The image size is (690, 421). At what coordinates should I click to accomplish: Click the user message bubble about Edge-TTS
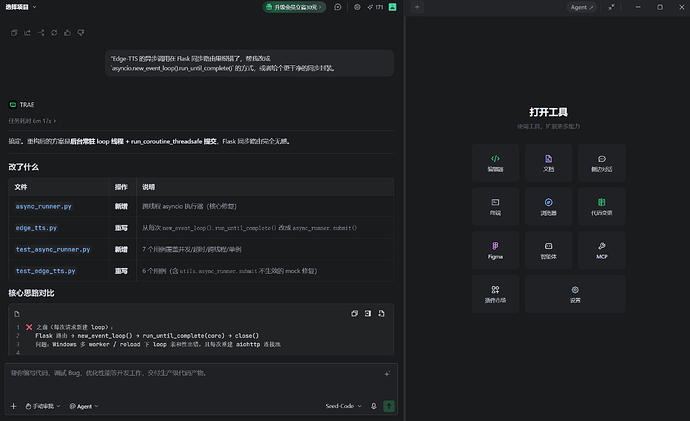249,63
